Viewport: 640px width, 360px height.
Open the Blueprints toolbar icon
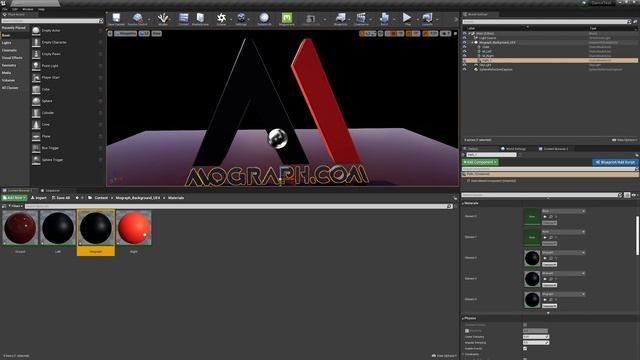[340, 19]
